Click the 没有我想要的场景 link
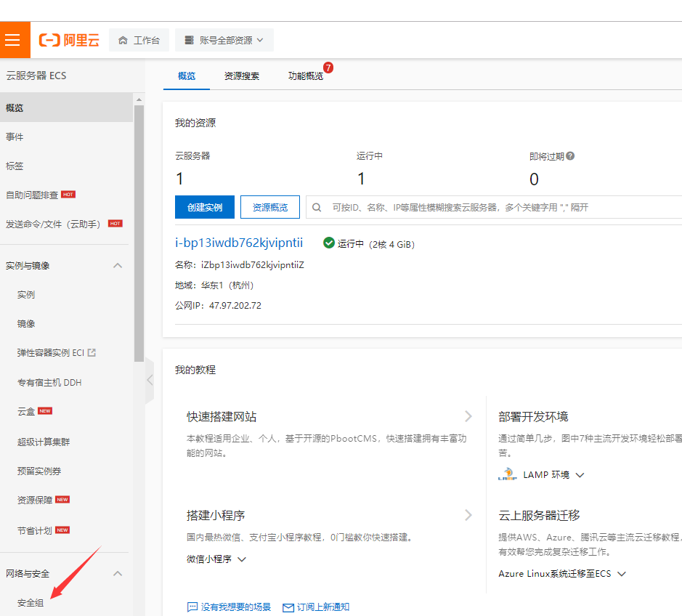 click(236, 607)
